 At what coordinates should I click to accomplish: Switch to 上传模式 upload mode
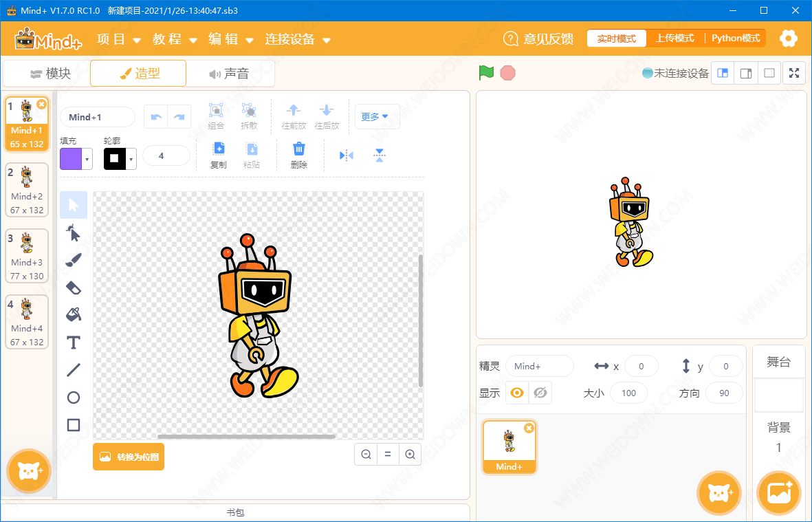pos(674,39)
